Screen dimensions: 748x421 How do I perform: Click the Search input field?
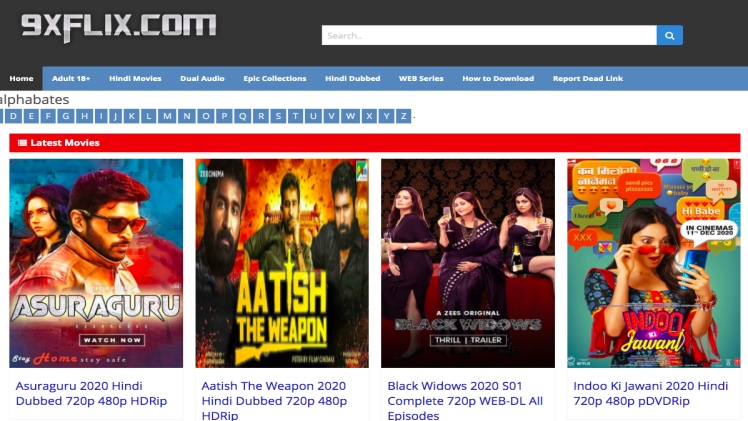pos(488,35)
